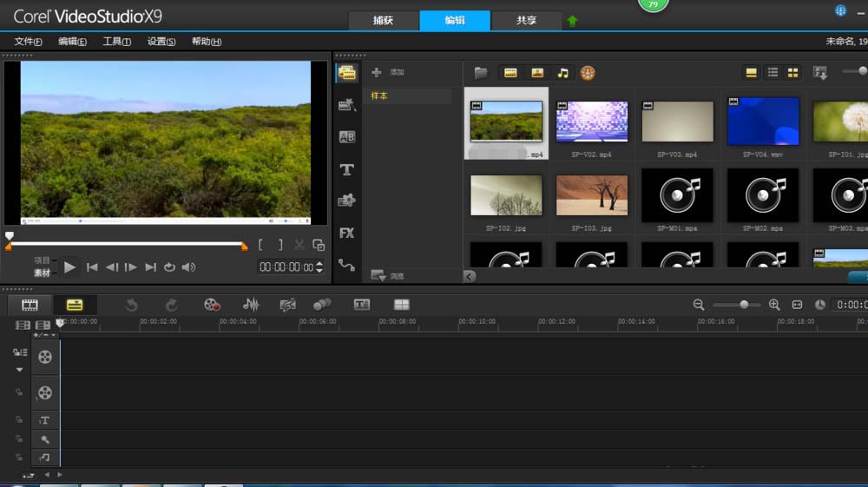Image resolution: width=868 pixels, height=487 pixels.
Task: Open the Path library icon
Action: coord(346,265)
